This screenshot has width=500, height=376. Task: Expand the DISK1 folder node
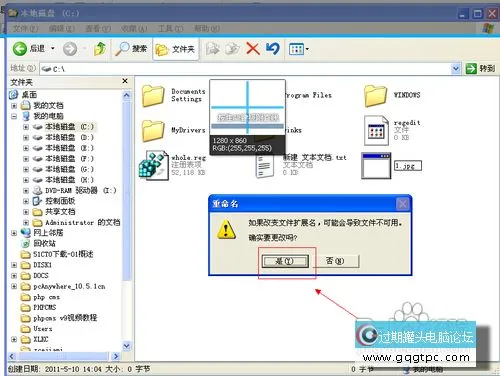click(x=14, y=265)
